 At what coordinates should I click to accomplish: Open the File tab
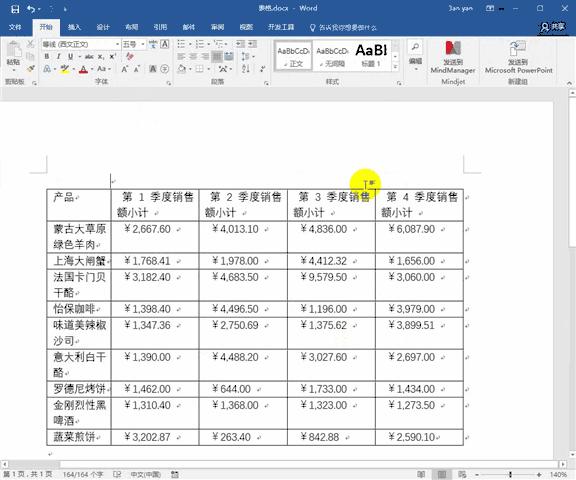(x=15, y=27)
